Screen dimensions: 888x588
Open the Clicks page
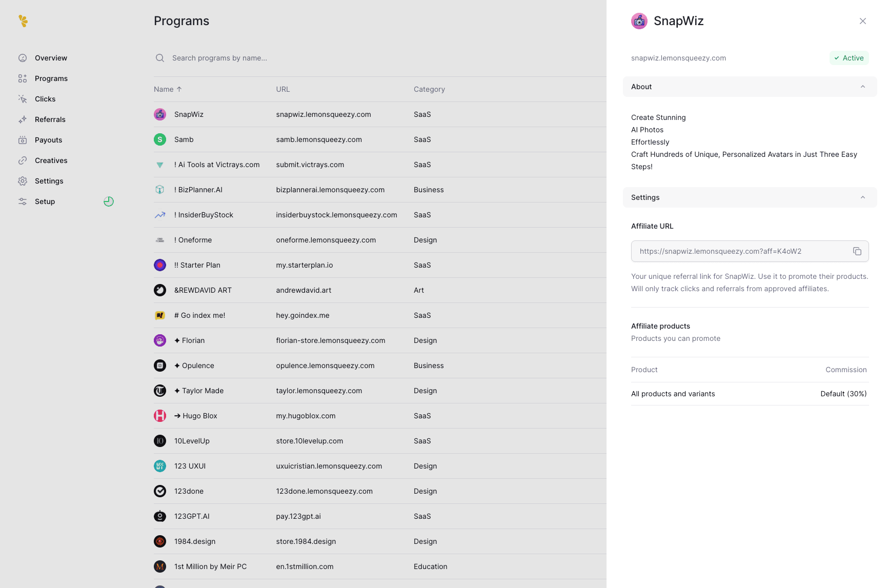(x=45, y=99)
